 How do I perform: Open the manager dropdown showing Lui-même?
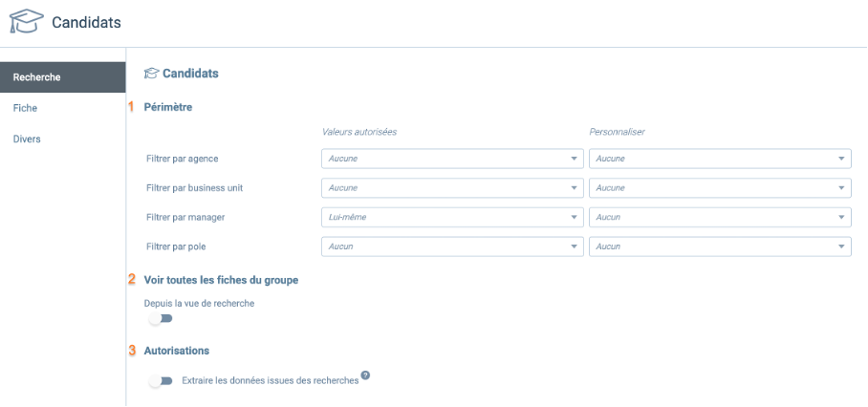pyautogui.click(x=452, y=217)
